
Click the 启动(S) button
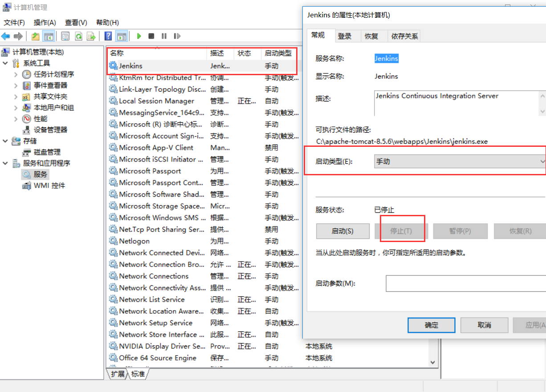tap(343, 231)
